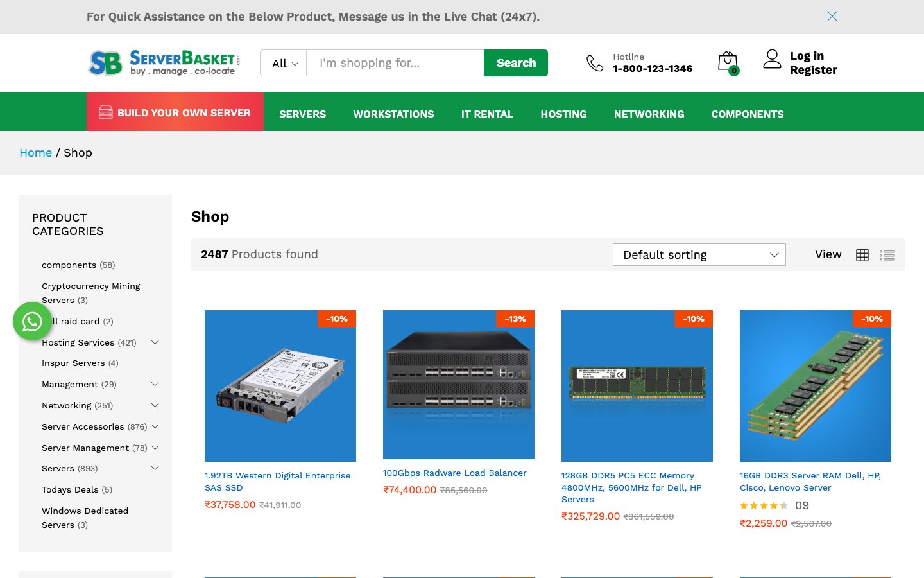
Task: Open the All categories search dropdown
Action: 284,63
